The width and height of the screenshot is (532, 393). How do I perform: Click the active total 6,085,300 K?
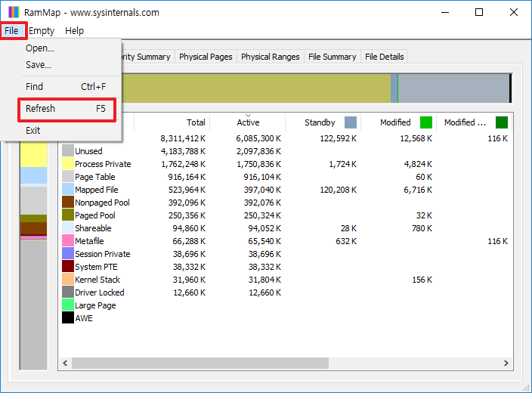[258, 138]
